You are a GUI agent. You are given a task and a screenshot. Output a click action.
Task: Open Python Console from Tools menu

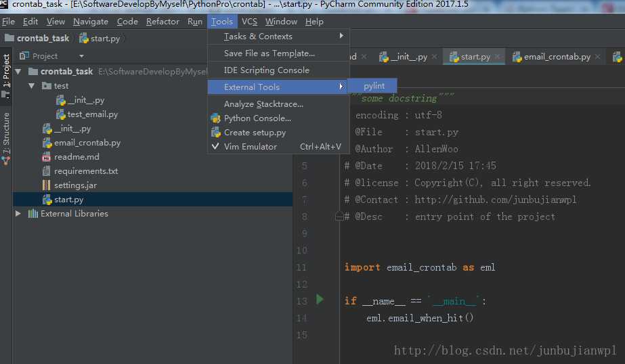click(278, 118)
